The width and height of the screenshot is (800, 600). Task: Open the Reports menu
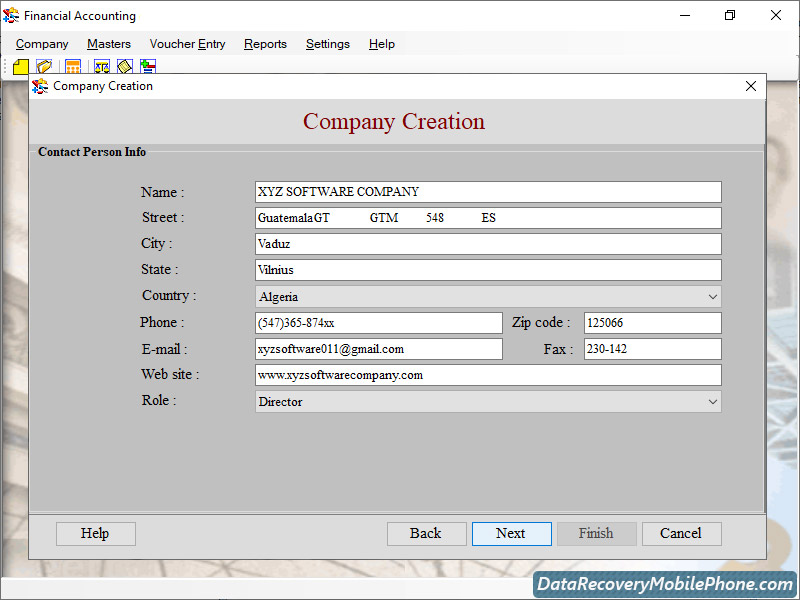pyautogui.click(x=265, y=44)
